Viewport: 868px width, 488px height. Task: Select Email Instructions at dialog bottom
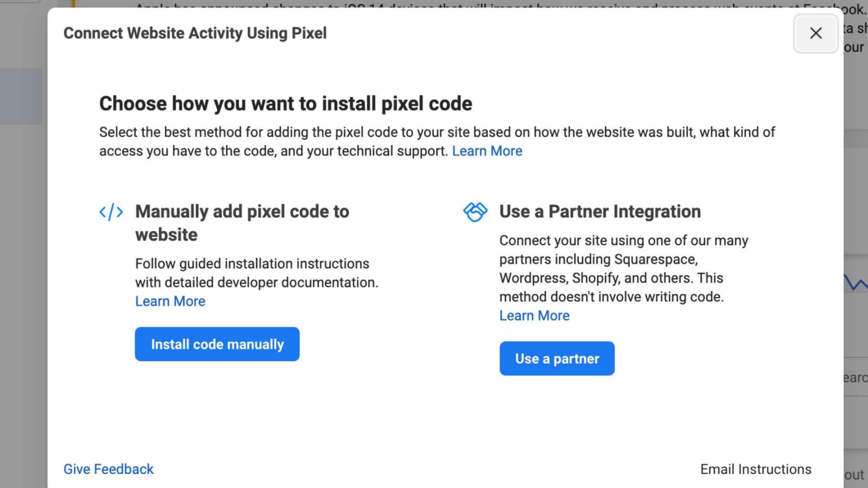pos(756,469)
